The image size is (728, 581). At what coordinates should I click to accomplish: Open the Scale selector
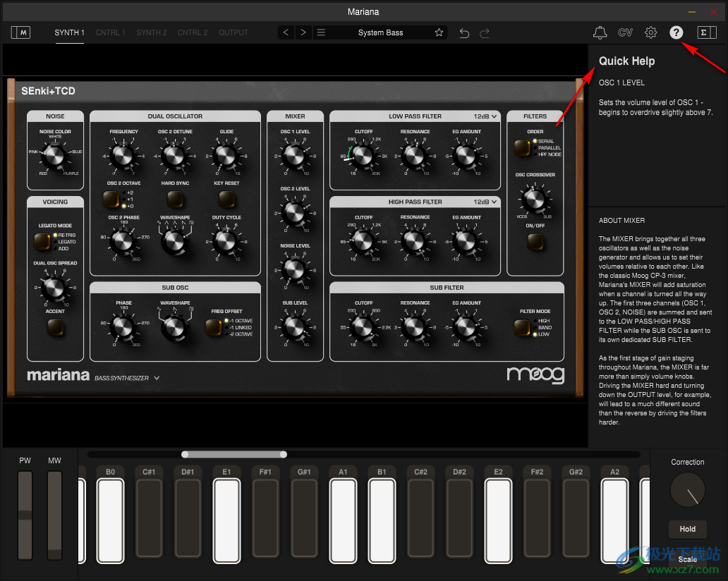tap(687, 559)
